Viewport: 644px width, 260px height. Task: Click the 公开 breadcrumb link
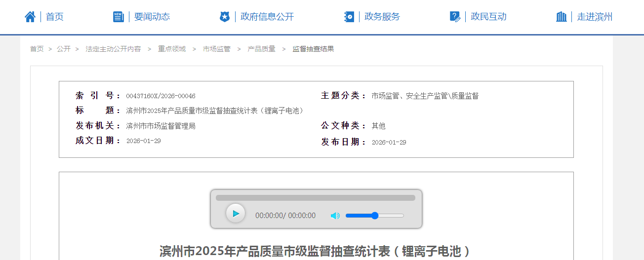click(64, 49)
